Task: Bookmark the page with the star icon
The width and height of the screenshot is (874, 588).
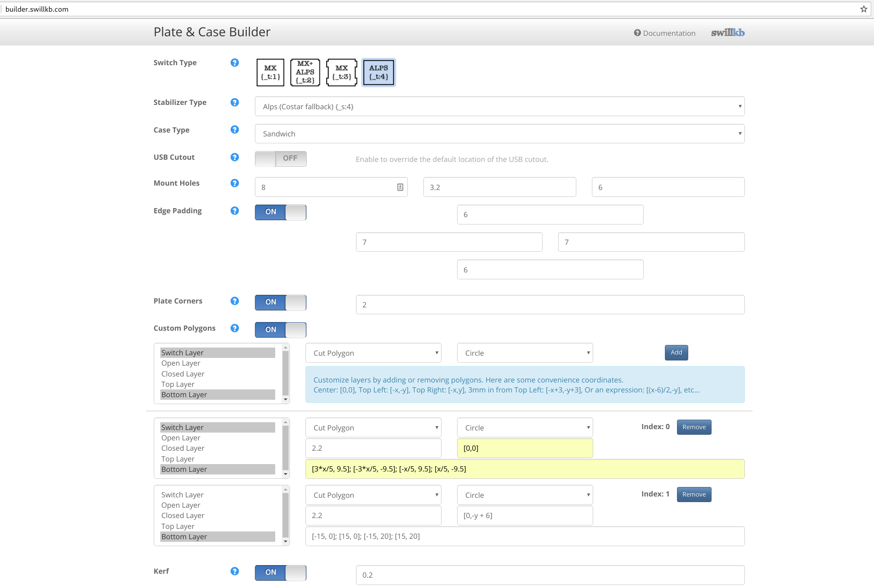Action: (864, 9)
